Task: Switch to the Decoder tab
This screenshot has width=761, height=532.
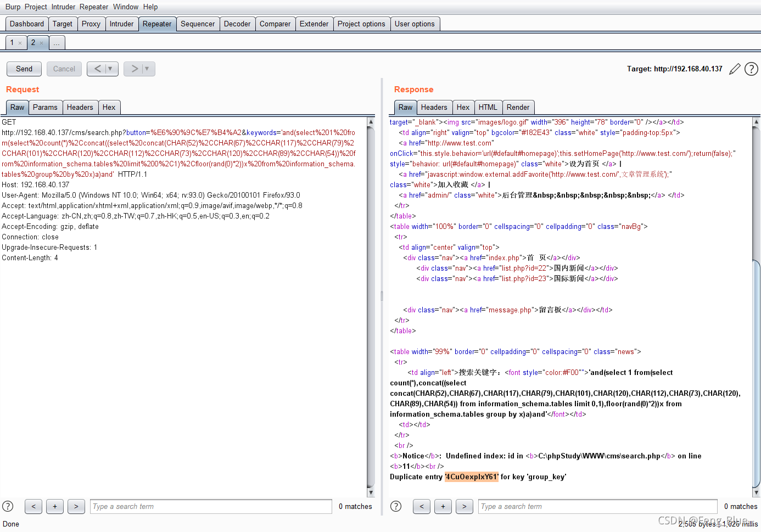Action: point(237,24)
